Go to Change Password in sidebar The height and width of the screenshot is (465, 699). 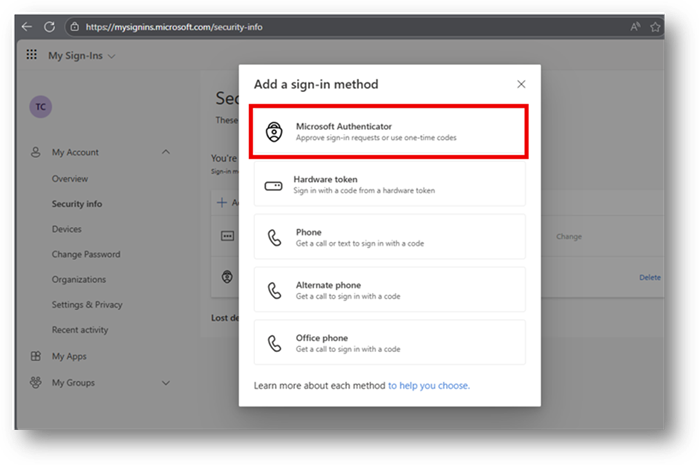(86, 255)
